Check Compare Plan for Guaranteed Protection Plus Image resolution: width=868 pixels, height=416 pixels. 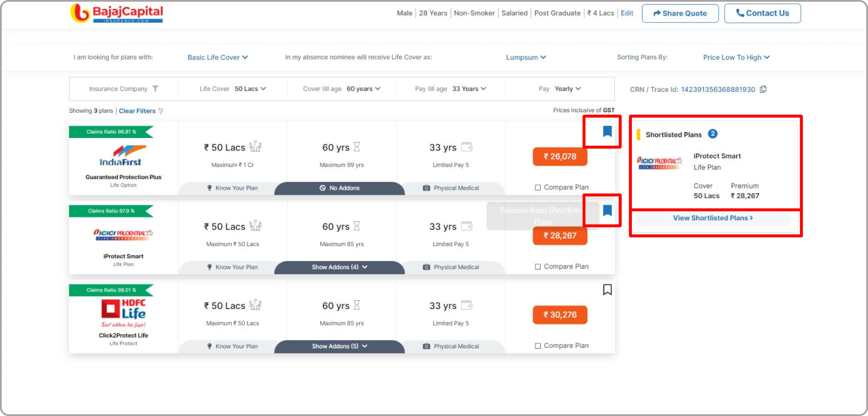[x=538, y=188]
